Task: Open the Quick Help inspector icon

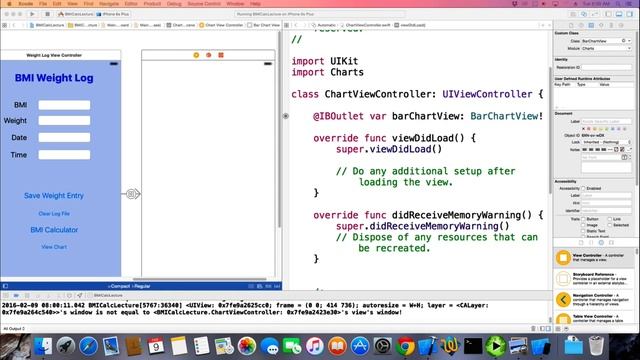Action: pos(581,25)
